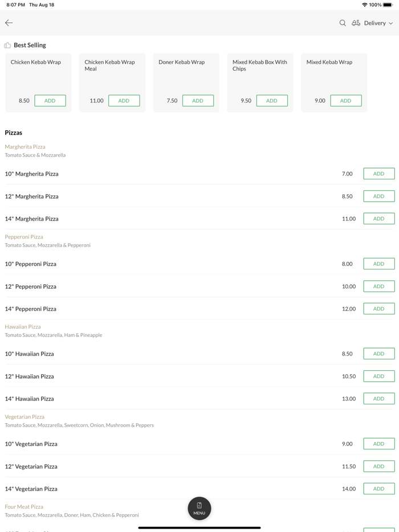
Task: Add 14" Vegetarian Pizza to cart
Action: (x=378, y=489)
